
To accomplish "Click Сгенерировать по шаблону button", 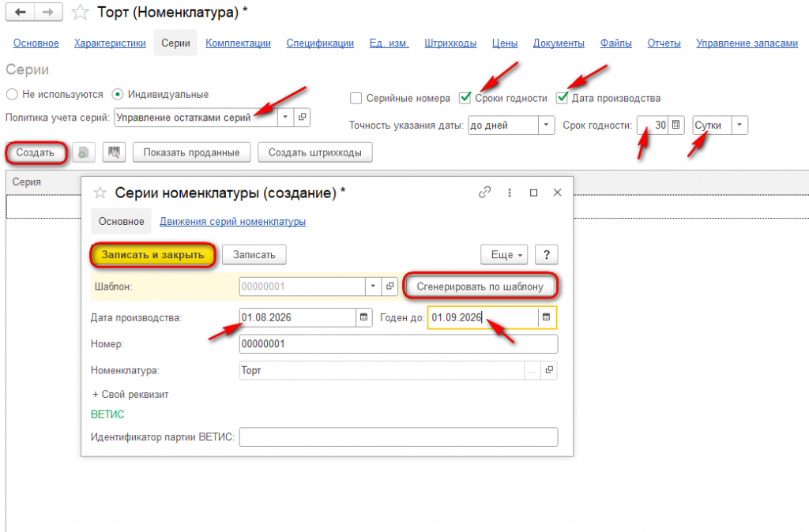I will [480, 286].
